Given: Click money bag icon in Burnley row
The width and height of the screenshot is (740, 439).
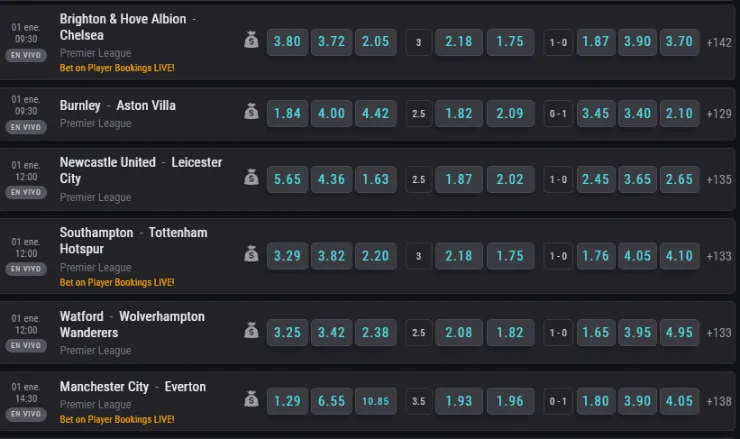Looking at the screenshot, I should [251, 113].
